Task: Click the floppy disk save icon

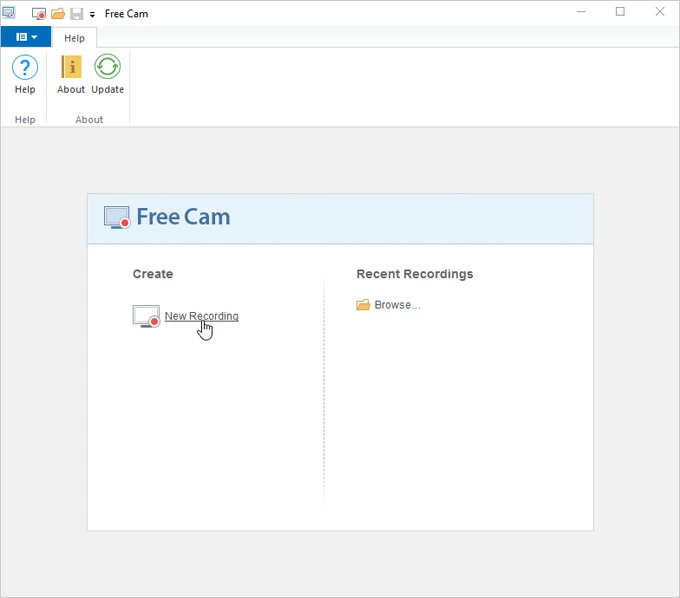Action: pos(76,14)
